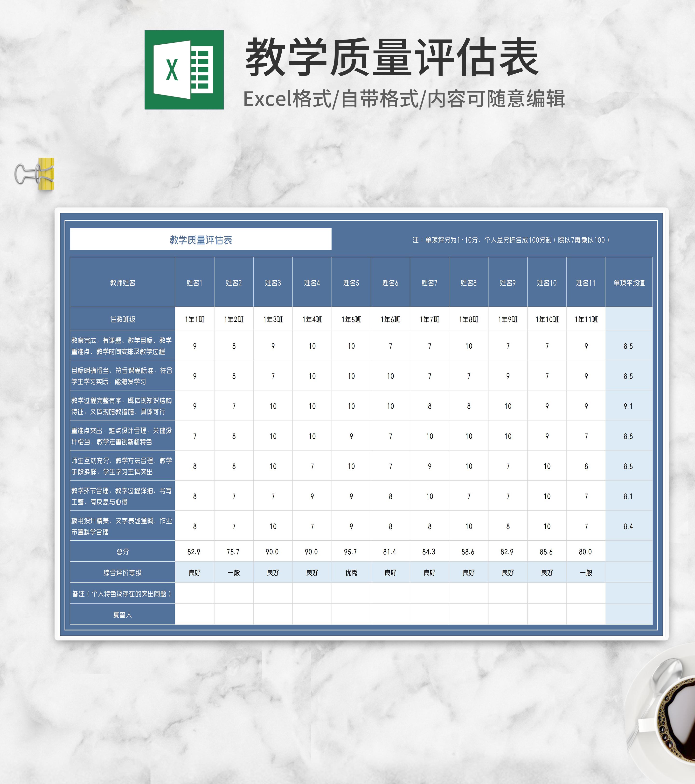Select the 1年5班 class cell
Viewport: 695px width, 784px height.
click(x=351, y=319)
